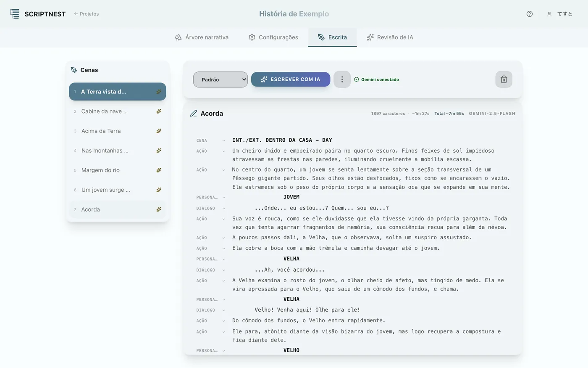Viewport: 588px width, 368px height.
Task: Expand the CENA line type chevron
Action: tap(223, 140)
